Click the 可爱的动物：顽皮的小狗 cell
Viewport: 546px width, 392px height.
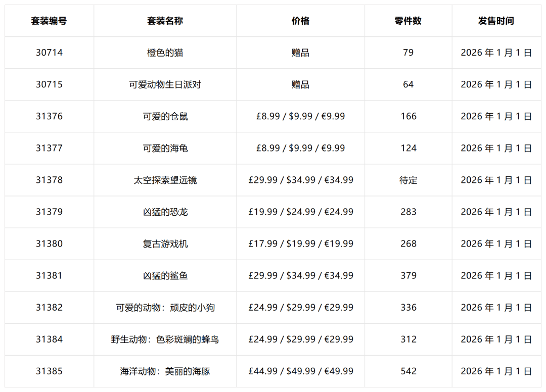coord(165,307)
